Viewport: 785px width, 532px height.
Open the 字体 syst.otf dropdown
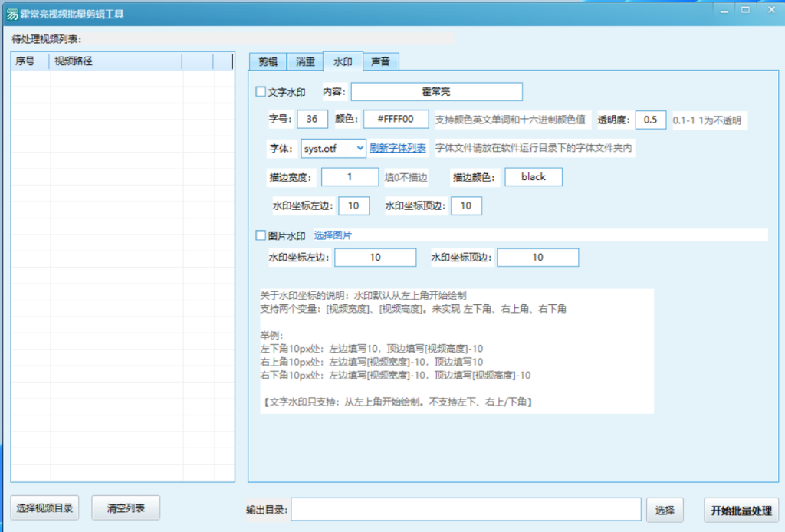pos(339,148)
